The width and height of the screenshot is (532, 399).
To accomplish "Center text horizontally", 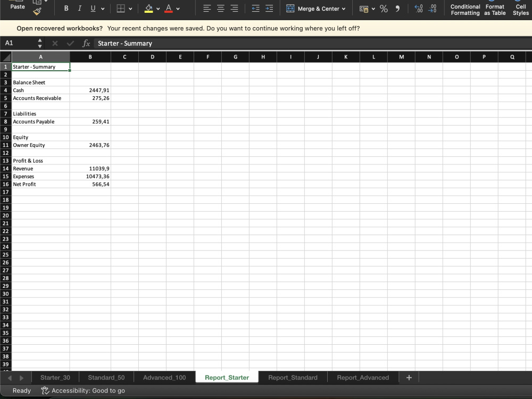I will pos(221,9).
